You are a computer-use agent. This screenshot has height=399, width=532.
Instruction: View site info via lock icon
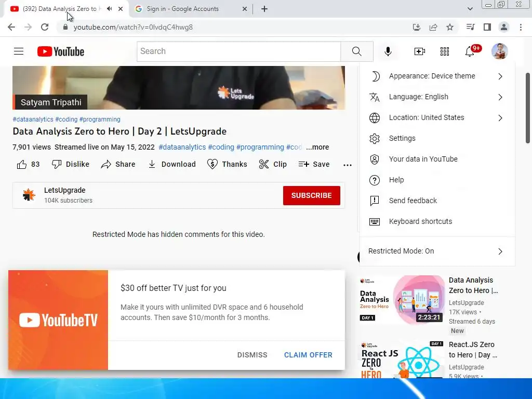tap(65, 27)
